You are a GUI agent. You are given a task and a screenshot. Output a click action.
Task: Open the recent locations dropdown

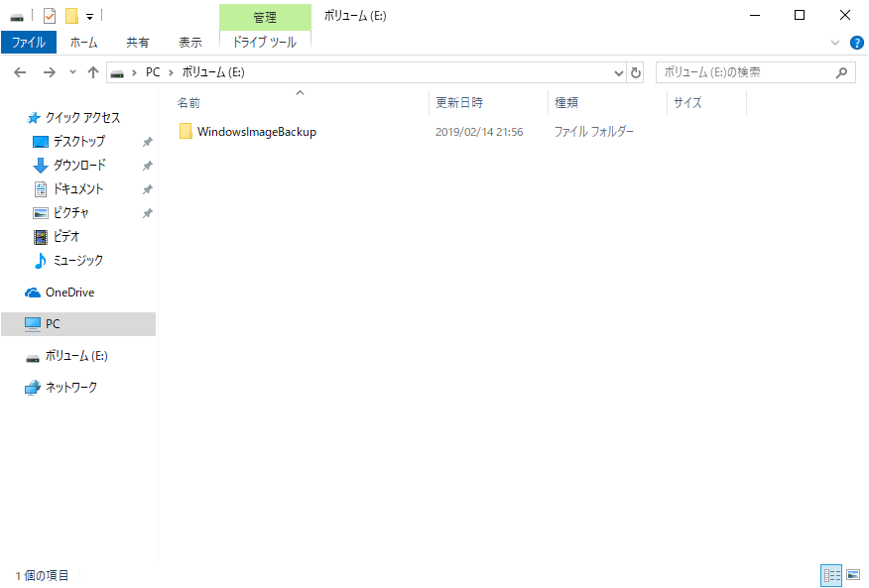click(72, 72)
